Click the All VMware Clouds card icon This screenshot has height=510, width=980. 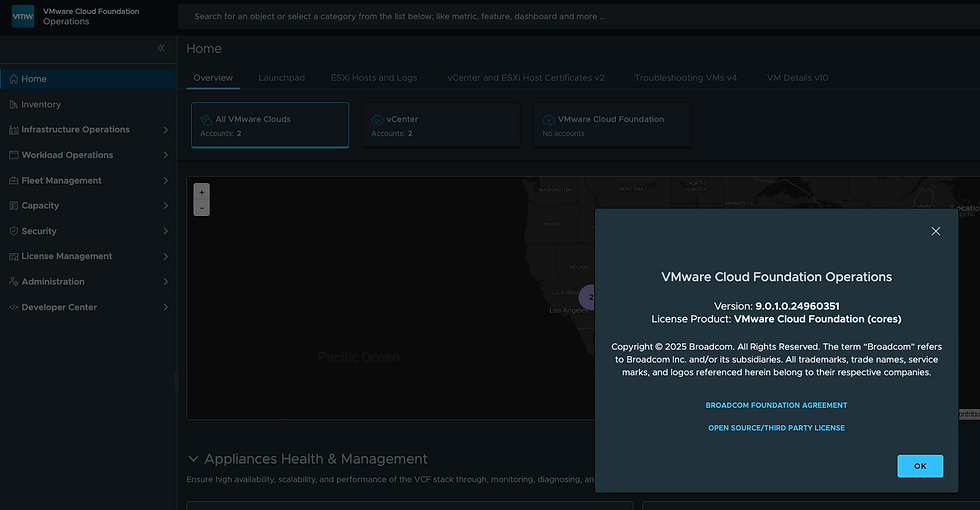pos(206,119)
